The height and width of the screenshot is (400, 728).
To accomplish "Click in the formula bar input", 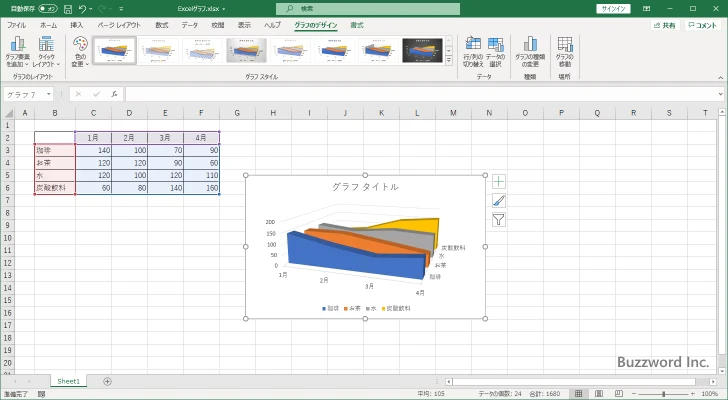I will (x=420, y=94).
